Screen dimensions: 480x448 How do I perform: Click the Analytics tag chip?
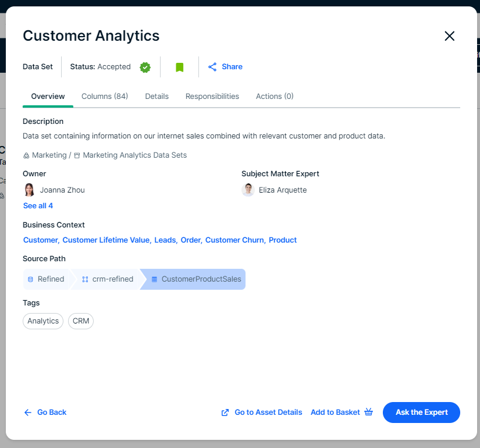43,321
